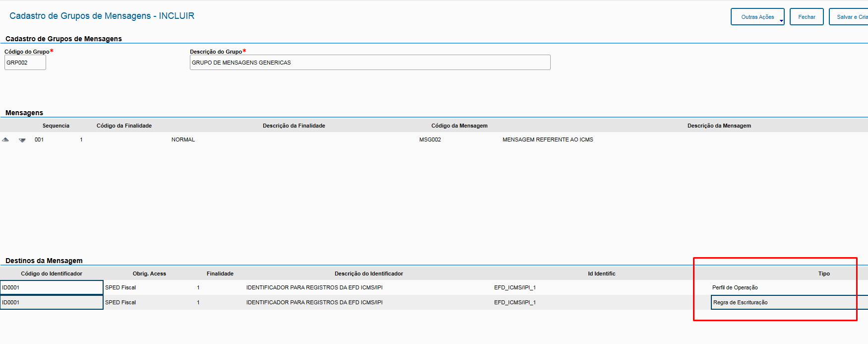Click the second row ID0001 identifier cell

[52, 302]
